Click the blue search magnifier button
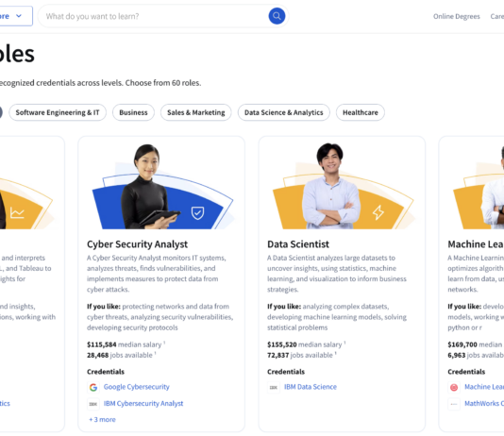 pos(277,16)
